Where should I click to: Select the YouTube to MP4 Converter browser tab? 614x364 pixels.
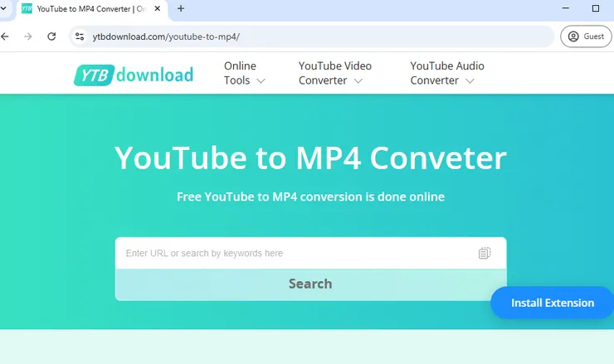[91, 9]
